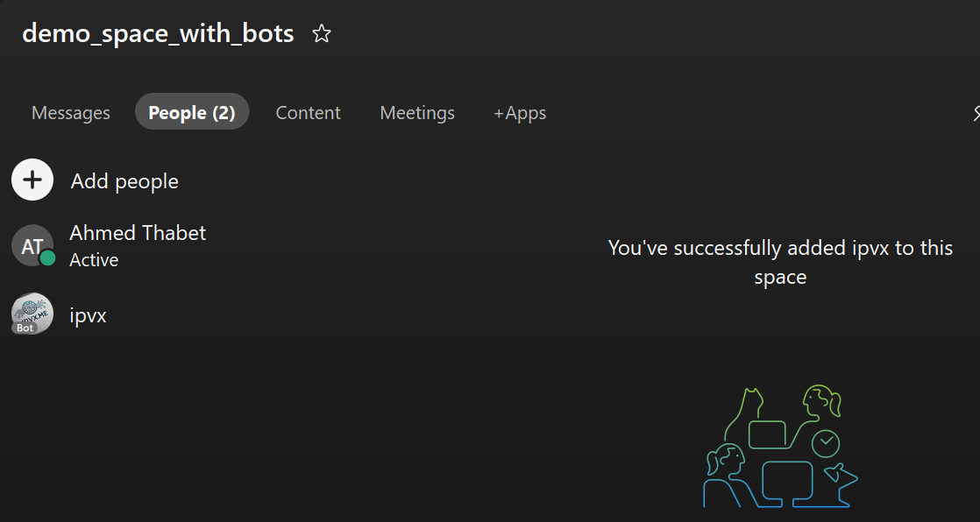Click the Bot badge on ipvx avatar
This screenshot has height=522, width=980.
click(25, 328)
